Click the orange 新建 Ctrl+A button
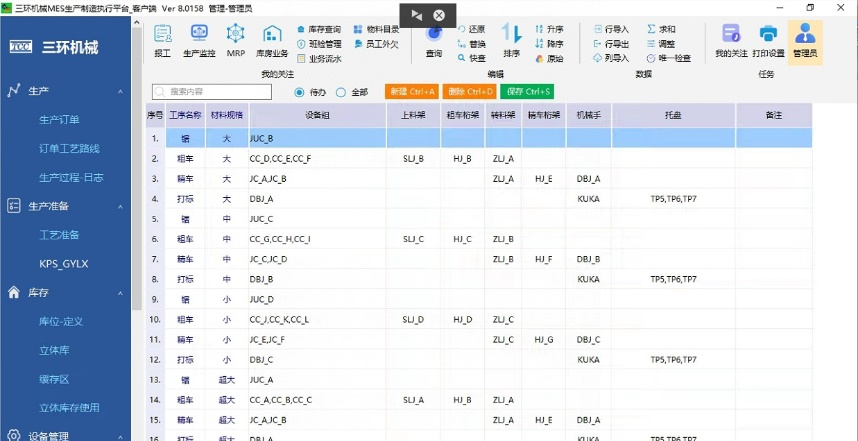The height and width of the screenshot is (441, 858). tap(412, 92)
